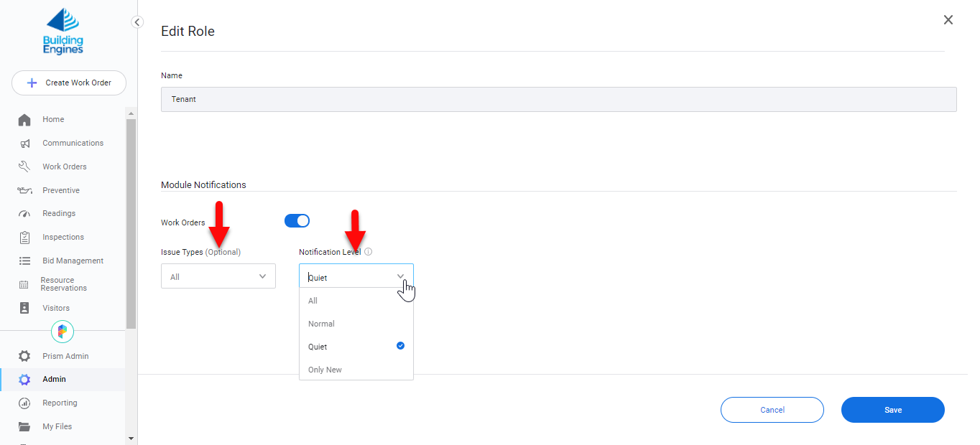Click the Reporting chart icon

[x=24, y=403]
